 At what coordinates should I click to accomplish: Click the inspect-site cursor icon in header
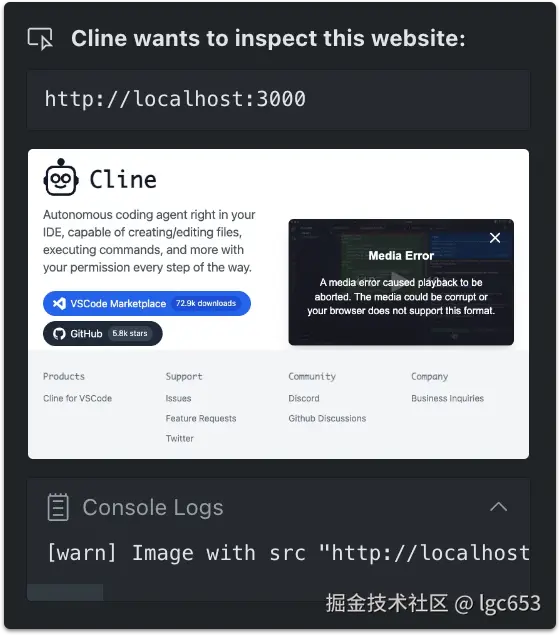tap(40, 39)
